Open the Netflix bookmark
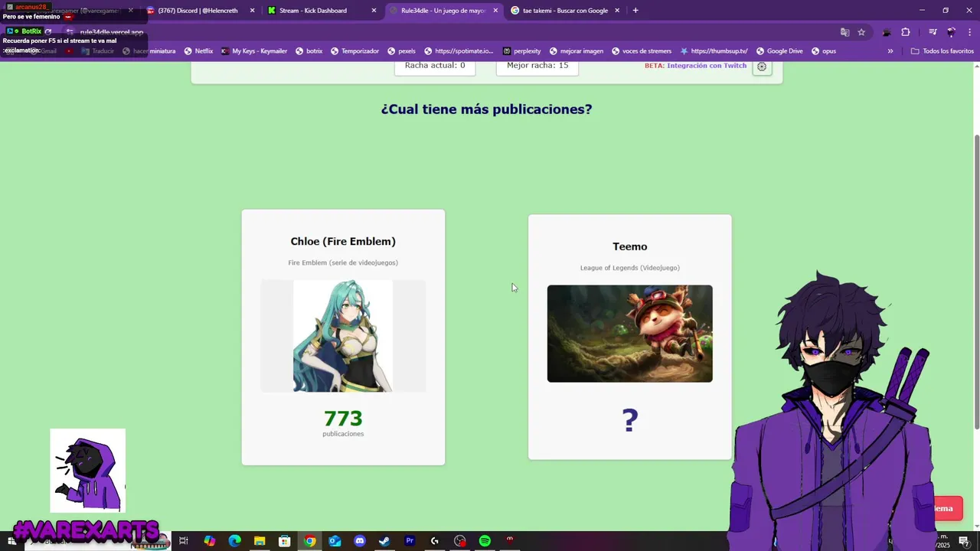 pos(198,51)
